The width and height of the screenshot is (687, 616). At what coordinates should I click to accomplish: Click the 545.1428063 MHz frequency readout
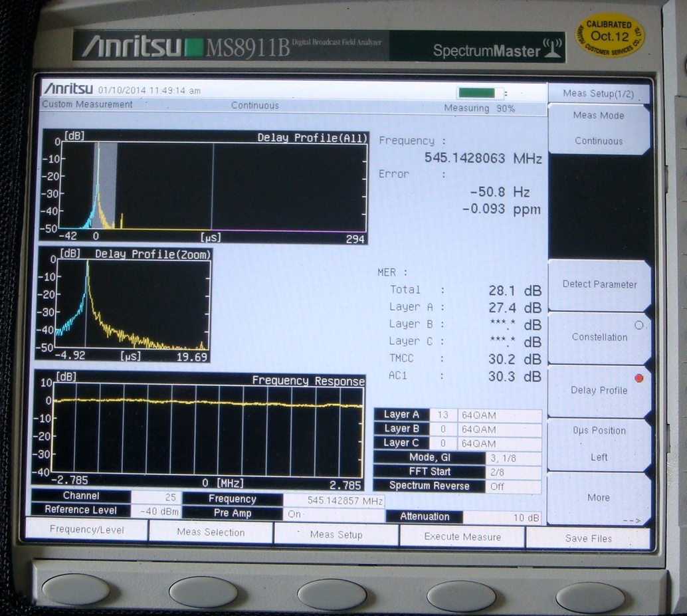tap(483, 158)
